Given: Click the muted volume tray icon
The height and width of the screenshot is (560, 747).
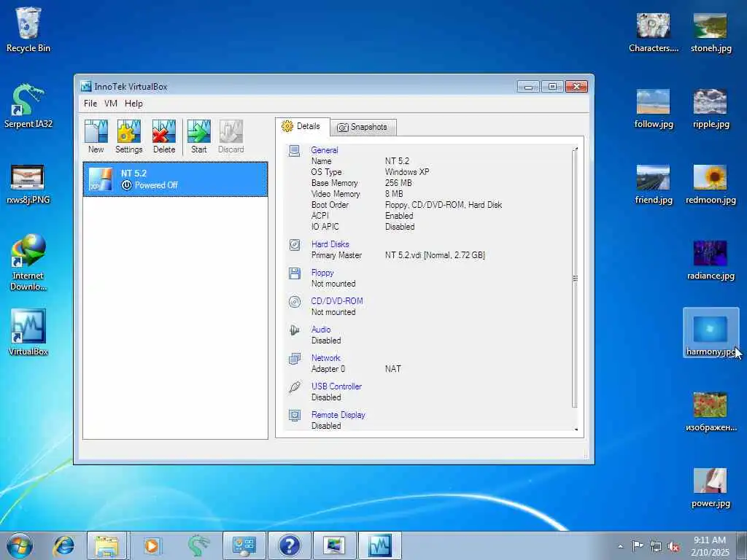Looking at the screenshot, I should 673,547.
